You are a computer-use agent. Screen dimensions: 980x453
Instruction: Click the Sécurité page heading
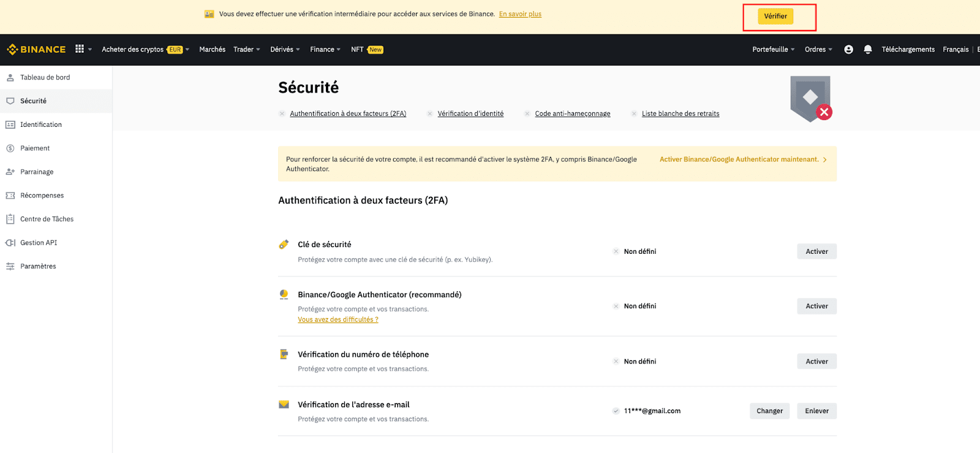pyautogui.click(x=309, y=88)
